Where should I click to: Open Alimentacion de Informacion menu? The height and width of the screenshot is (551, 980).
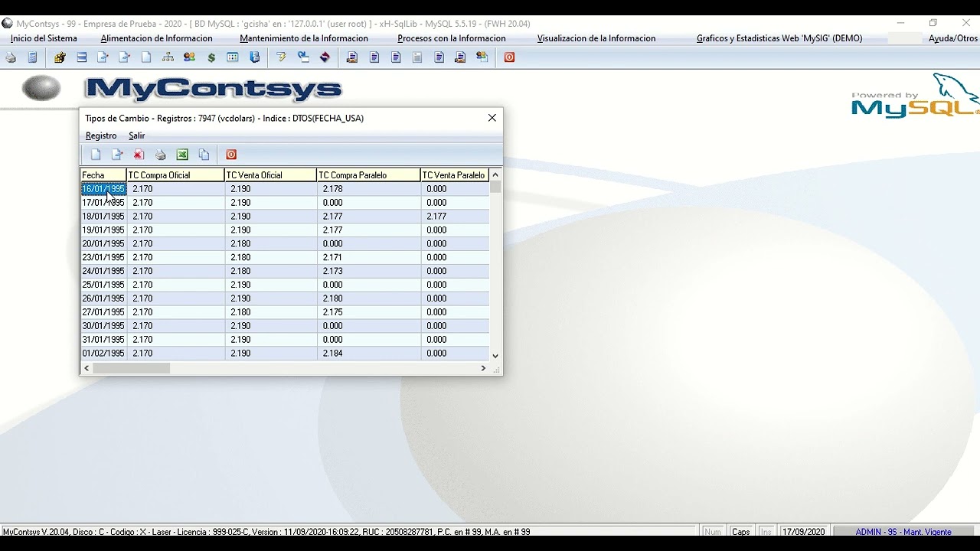pyautogui.click(x=156, y=38)
